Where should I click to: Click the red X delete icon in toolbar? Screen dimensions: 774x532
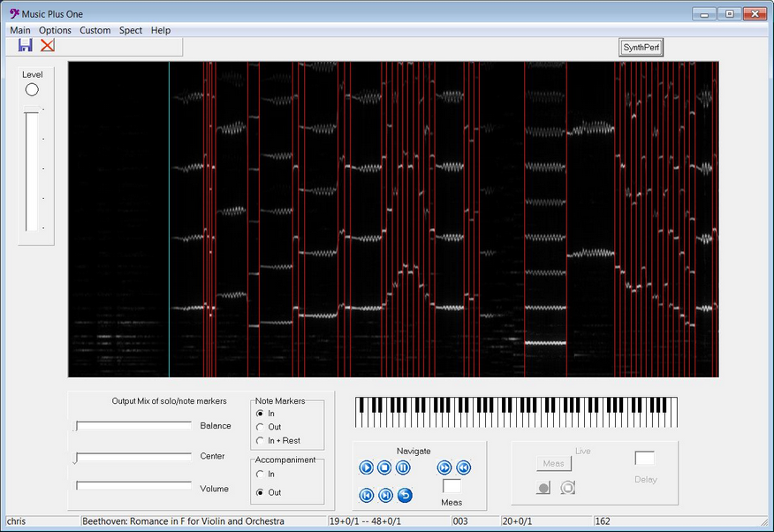click(48, 46)
